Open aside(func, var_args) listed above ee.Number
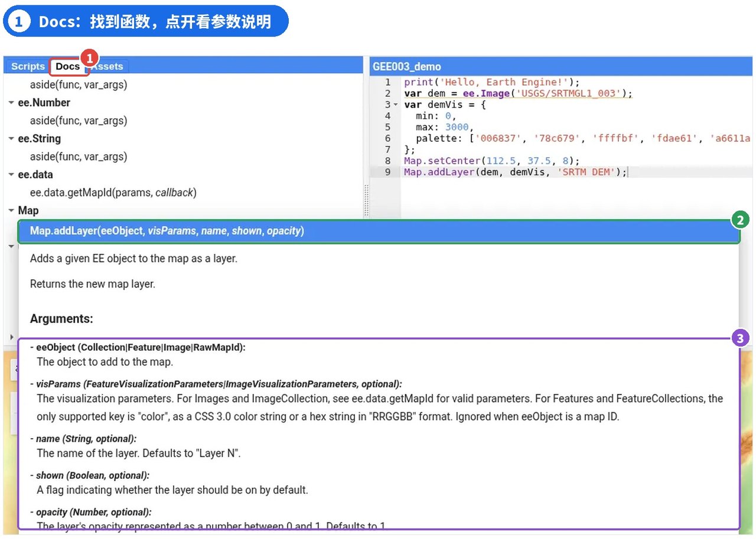This screenshot has height=548, width=756. [79, 84]
